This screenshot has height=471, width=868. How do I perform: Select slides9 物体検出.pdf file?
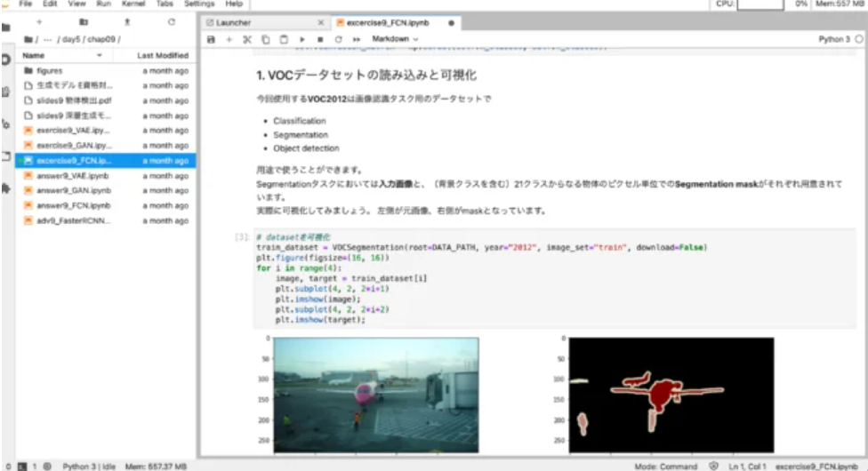pyautogui.click(x=106, y=100)
